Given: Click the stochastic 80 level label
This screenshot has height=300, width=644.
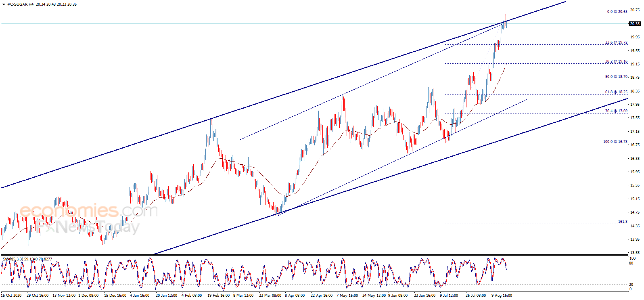Looking at the screenshot, I should [631, 263].
